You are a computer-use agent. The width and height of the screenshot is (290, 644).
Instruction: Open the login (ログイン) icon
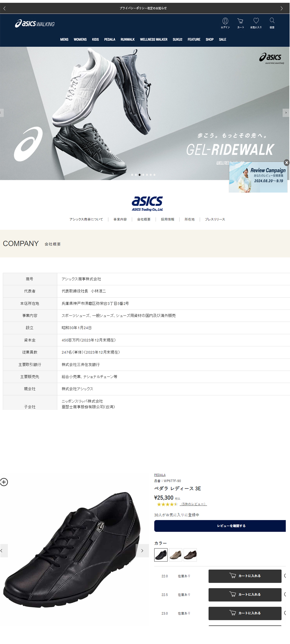pos(225,23)
